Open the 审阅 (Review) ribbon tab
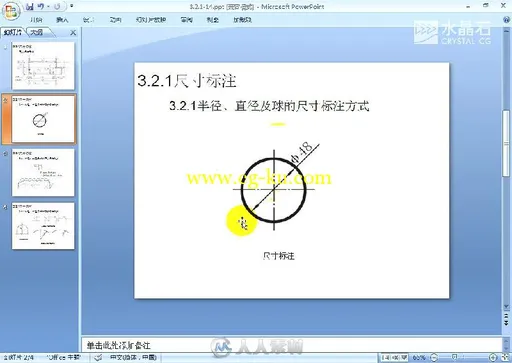This screenshot has height=363, width=512. click(186, 20)
